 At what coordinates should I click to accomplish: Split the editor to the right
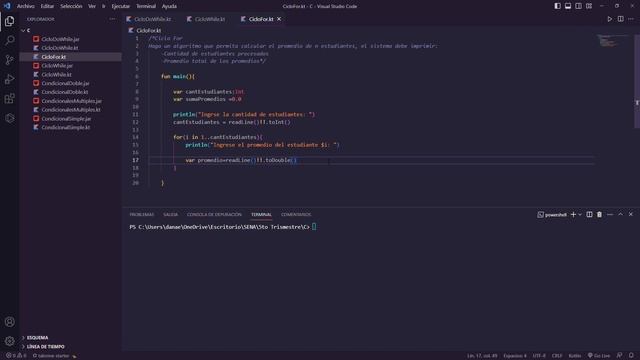tap(620, 19)
